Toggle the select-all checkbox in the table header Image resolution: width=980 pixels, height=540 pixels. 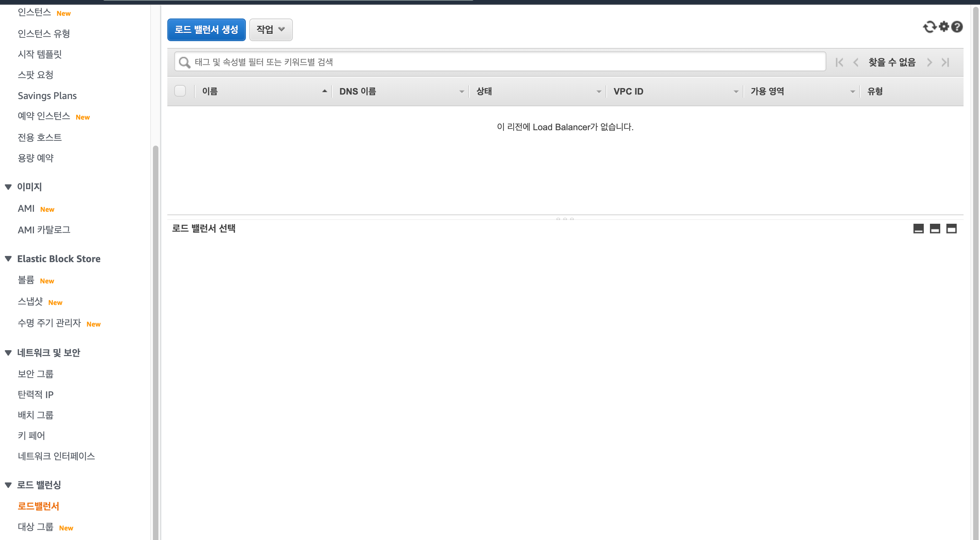(x=180, y=91)
